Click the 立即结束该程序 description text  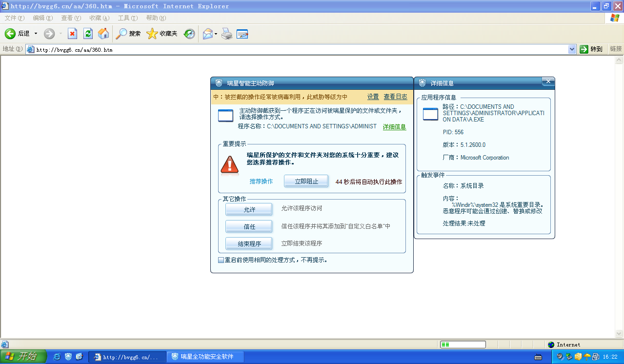click(x=302, y=243)
